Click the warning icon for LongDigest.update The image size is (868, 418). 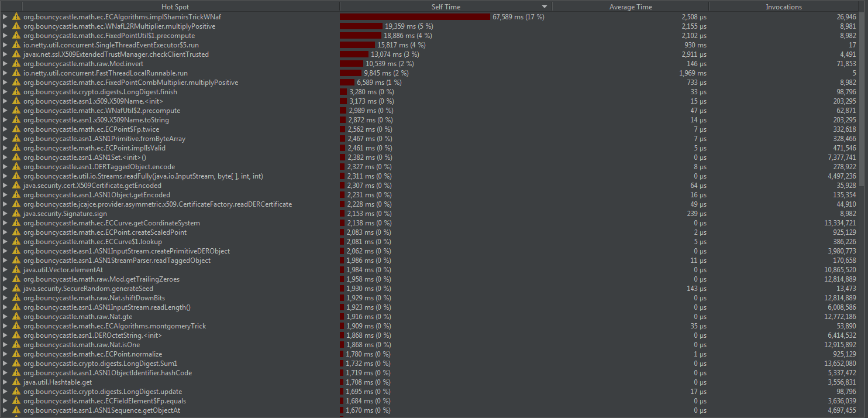point(16,391)
